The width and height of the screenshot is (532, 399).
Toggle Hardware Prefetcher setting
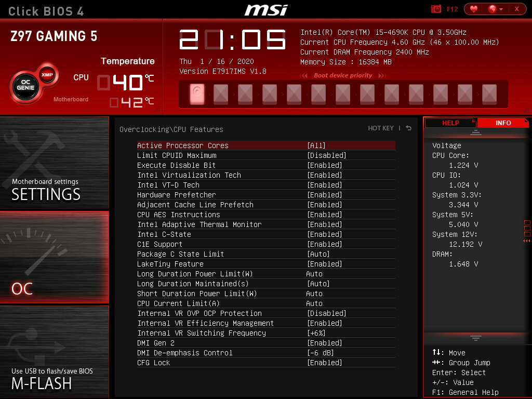pos(266,195)
